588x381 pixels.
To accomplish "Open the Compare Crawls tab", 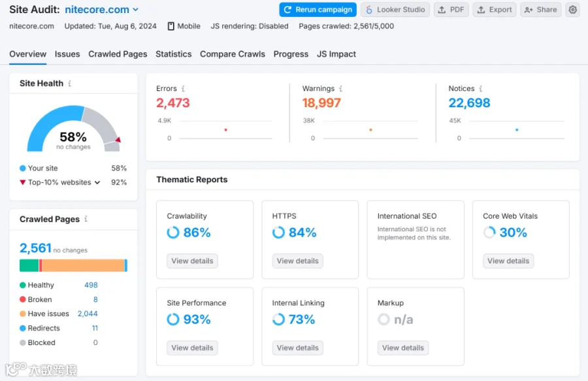I will click(233, 54).
